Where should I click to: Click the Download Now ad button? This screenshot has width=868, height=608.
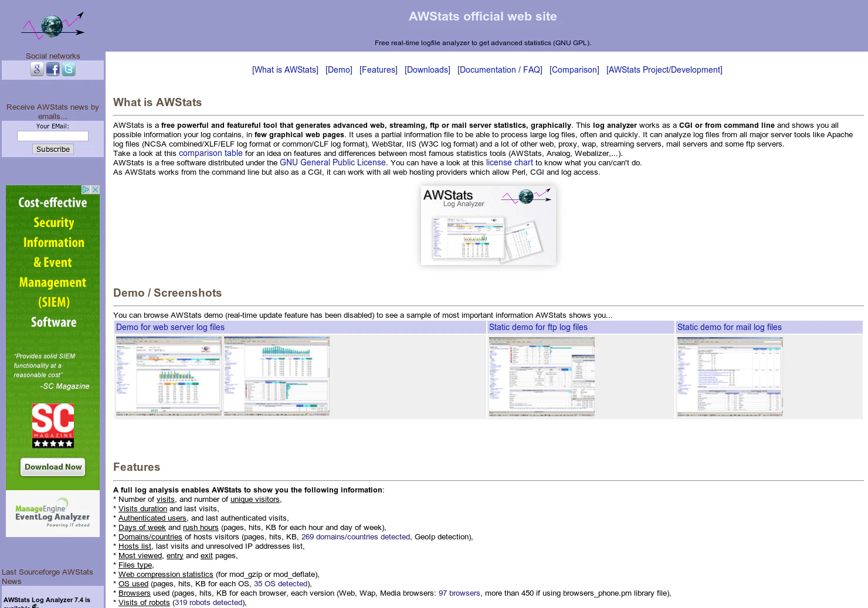53,467
